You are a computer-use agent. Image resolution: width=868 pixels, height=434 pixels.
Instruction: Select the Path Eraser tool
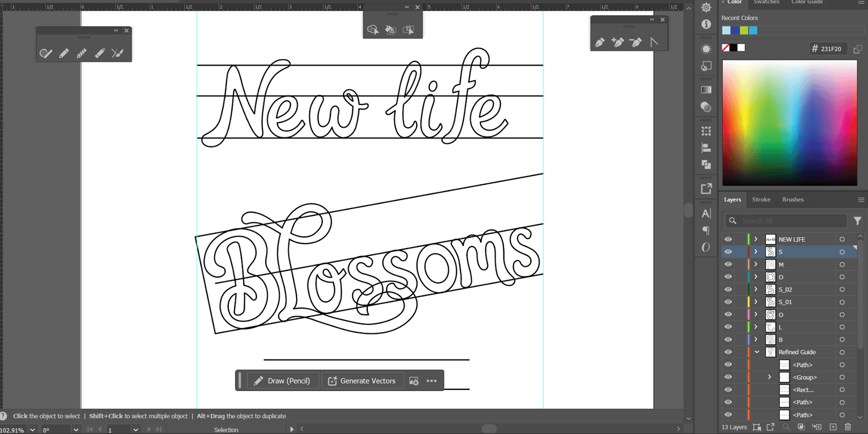[99, 53]
